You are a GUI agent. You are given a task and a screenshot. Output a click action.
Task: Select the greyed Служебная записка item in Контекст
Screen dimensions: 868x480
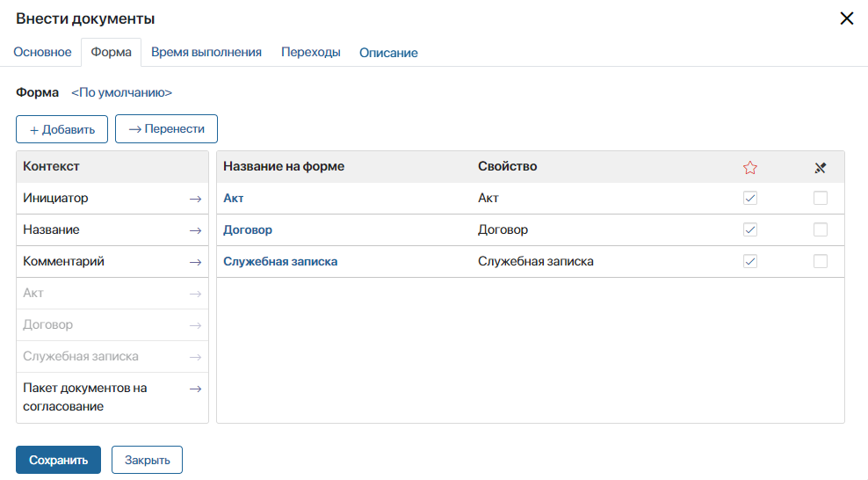[x=112, y=356]
